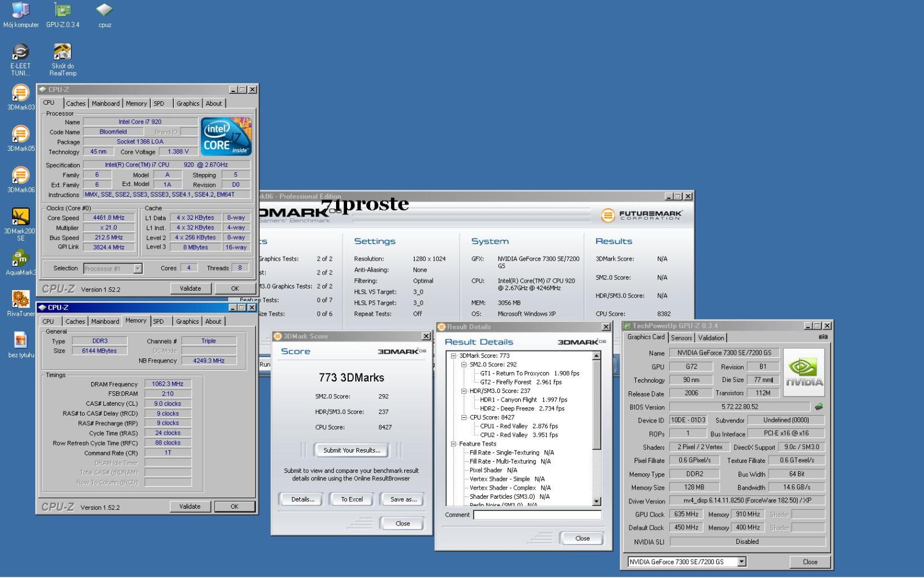The height and width of the screenshot is (578, 924).
Task: Switch to Caches tab in the upper CPU-Z window
Action: pyautogui.click(x=76, y=103)
